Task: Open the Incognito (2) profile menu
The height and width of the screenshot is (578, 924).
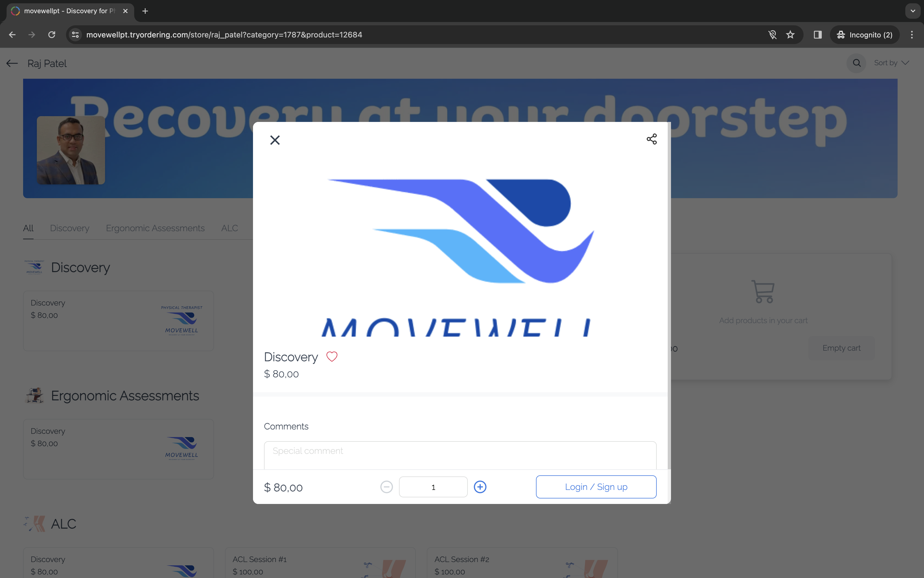Action: tap(864, 35)
